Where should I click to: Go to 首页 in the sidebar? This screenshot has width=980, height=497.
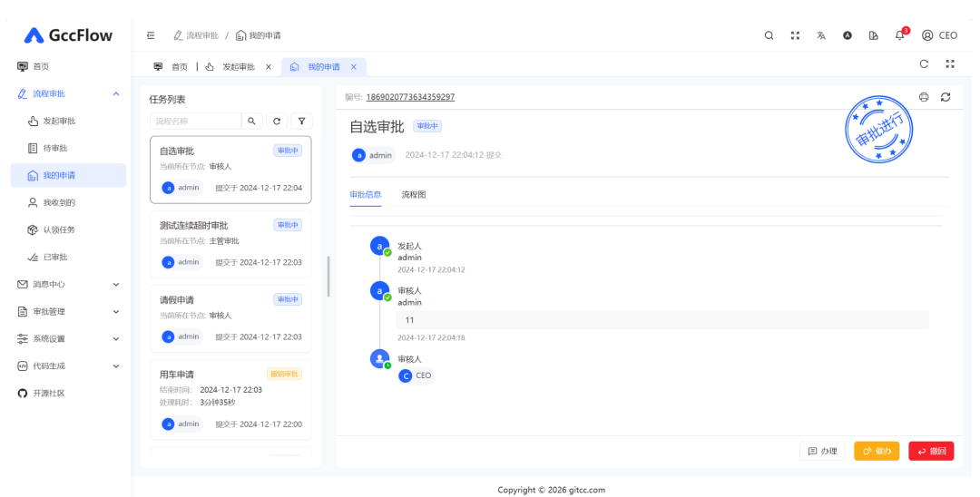tap(68, 66)
